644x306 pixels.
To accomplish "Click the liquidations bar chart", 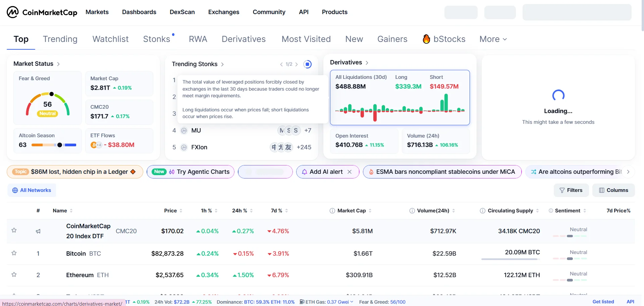I will point(400,108).
